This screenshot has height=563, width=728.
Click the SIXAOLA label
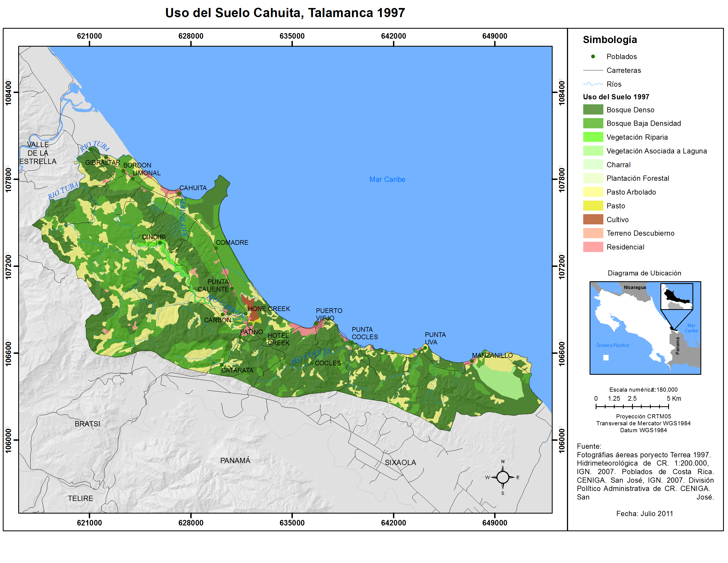400,462
